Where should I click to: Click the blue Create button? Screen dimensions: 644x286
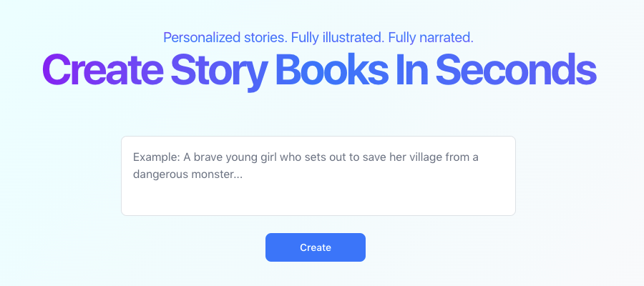tap(315, 247)
